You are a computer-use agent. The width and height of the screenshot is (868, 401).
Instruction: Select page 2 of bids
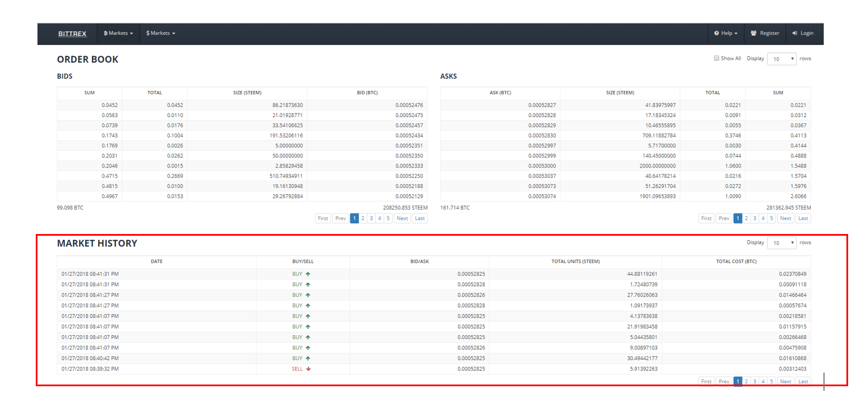coord(363,218)
